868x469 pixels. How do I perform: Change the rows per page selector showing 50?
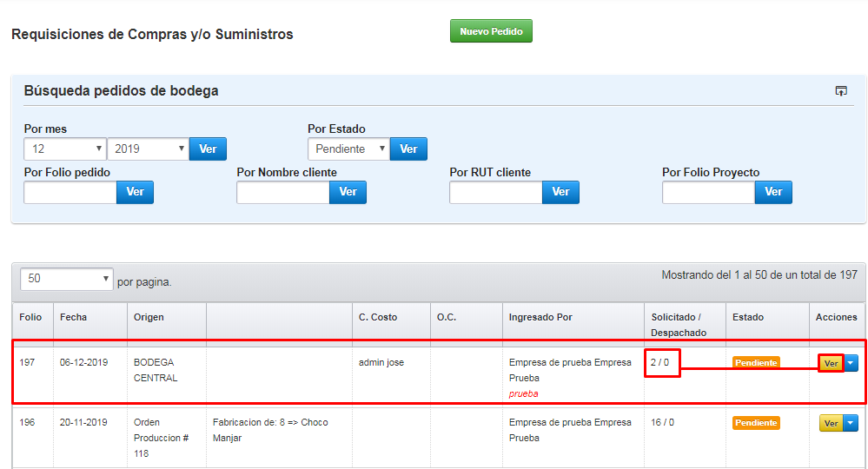pyautogui.click(x=66, y=279)
